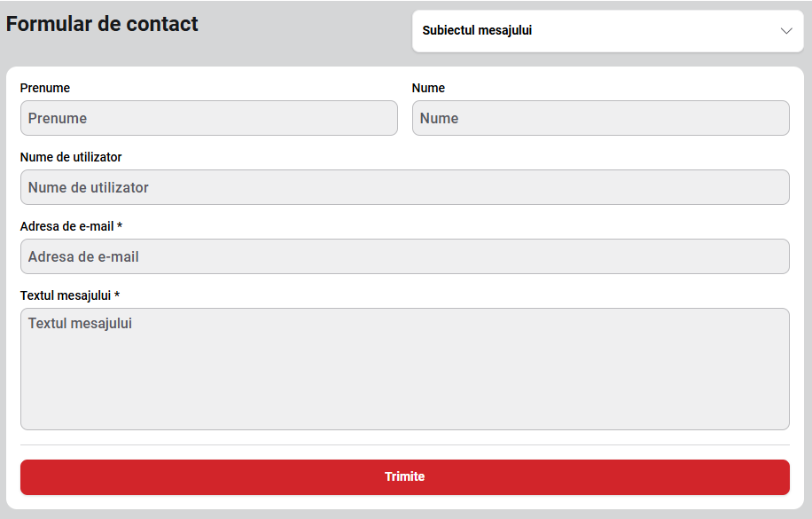
Task: Click the divider line above the Trimite button
Action: [404, 444]
